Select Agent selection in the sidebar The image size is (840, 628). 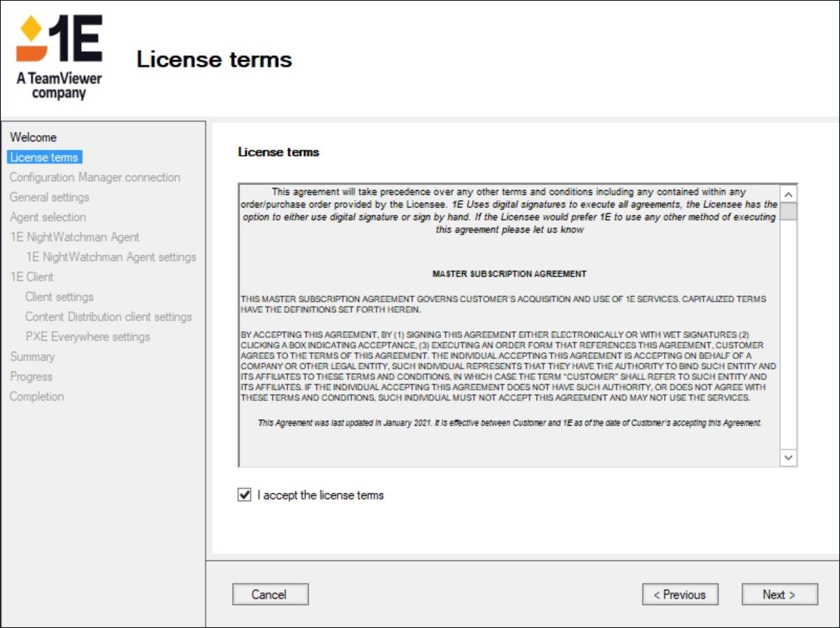click(x=48, y=217)
